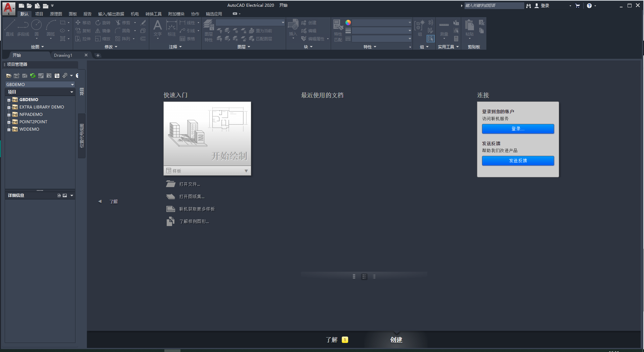Open the 样板 template dropdown
Image resolution: width=644 pixels, height=352 pixels.
pos(246,171)
